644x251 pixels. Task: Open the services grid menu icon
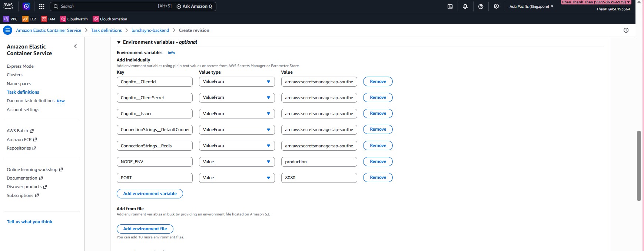pos(42,6)
